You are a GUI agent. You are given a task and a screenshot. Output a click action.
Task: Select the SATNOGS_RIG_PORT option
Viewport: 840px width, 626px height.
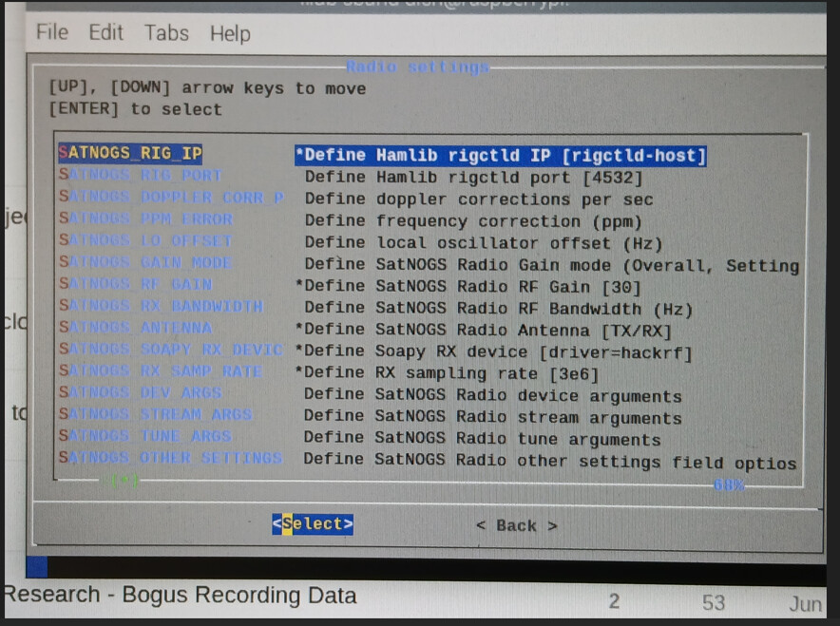pyautogui.click(x=141, y=176)
